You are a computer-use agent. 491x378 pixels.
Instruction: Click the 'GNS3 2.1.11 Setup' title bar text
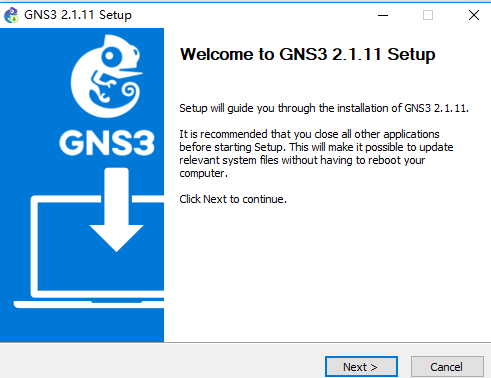78,15
